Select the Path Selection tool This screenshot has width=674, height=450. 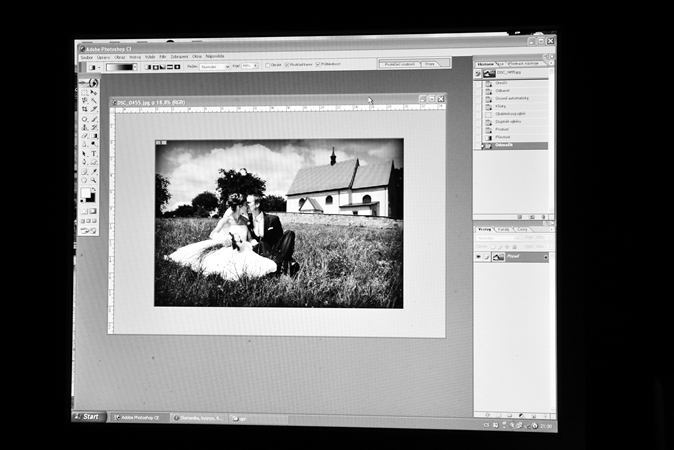pos(84,153)
